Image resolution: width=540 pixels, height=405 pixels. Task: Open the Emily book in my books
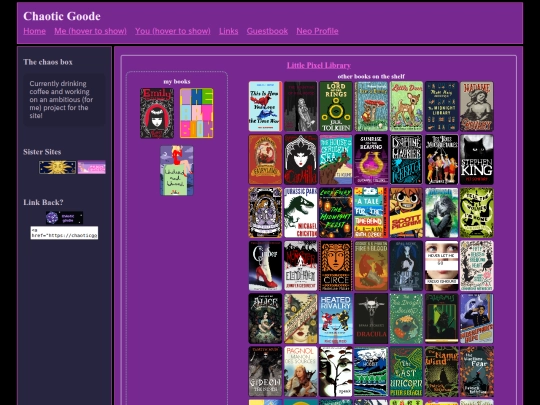point(157,113)
